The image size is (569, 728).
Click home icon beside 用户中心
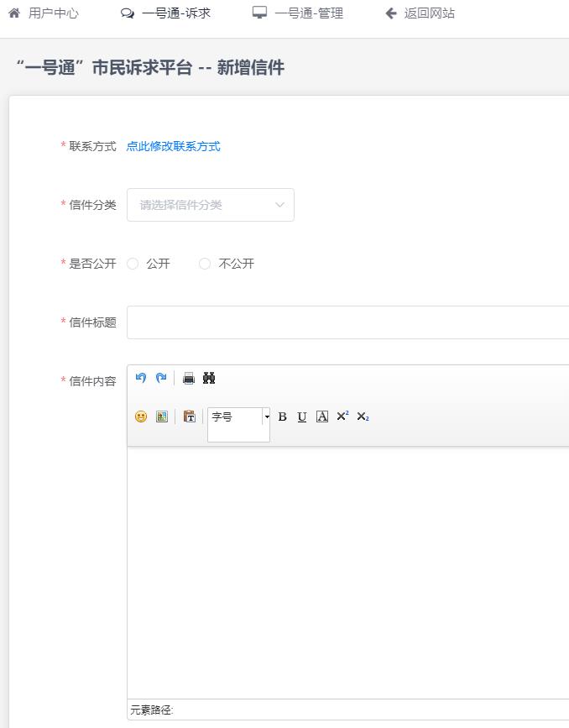[14, 13]
